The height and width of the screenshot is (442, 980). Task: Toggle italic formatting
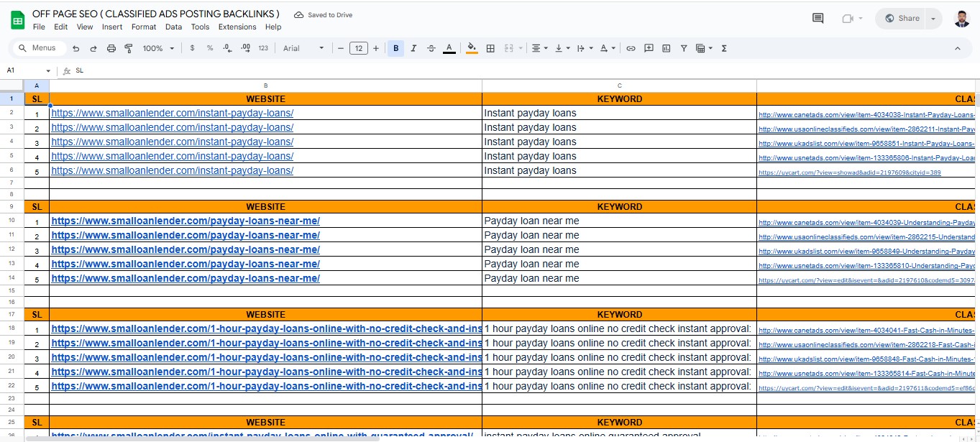click(x=413, y=48)
